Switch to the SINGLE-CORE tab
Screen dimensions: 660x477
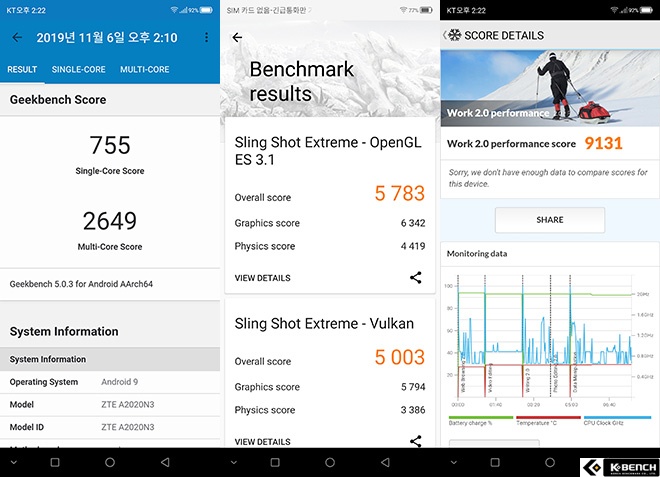(78, 69)
